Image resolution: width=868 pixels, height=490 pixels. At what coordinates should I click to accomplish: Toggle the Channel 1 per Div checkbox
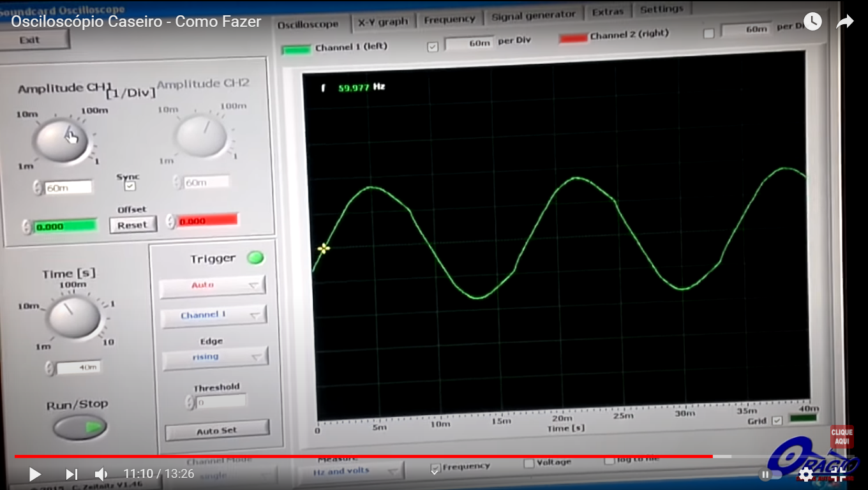(433, 46)
